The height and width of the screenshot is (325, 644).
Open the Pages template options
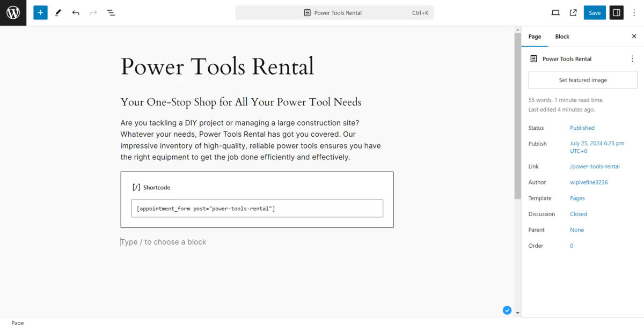[x=577, y=198]
